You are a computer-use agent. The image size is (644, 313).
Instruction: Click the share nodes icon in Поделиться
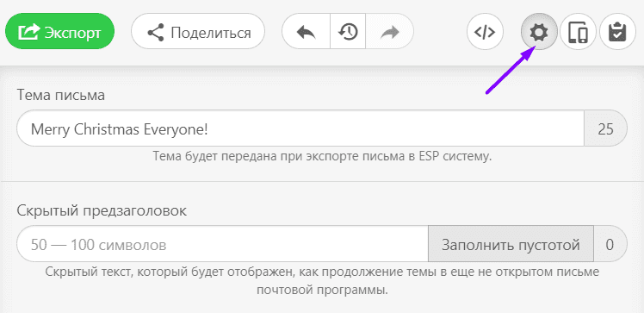[156, 32]
